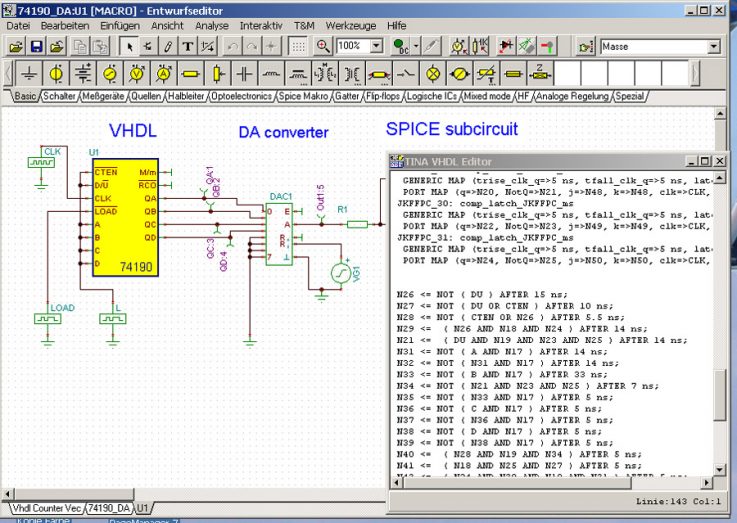Open the Hilfe menu
Viewport: 737px width, 523px height.
coord(396,25)
